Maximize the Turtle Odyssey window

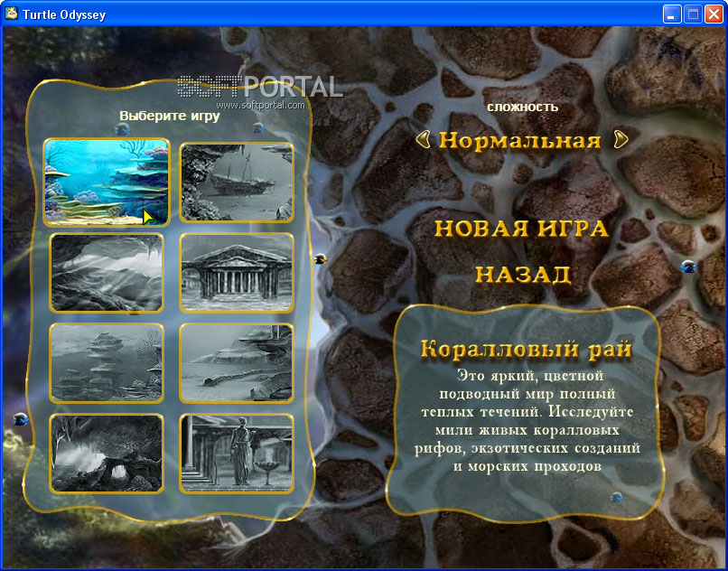pos(692,14)
